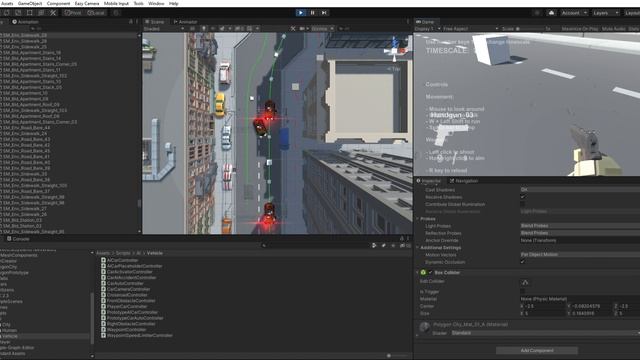Click the Play button in the toolbar
Image resolution: width=640 pixels, height=360 pixels.
301,13
